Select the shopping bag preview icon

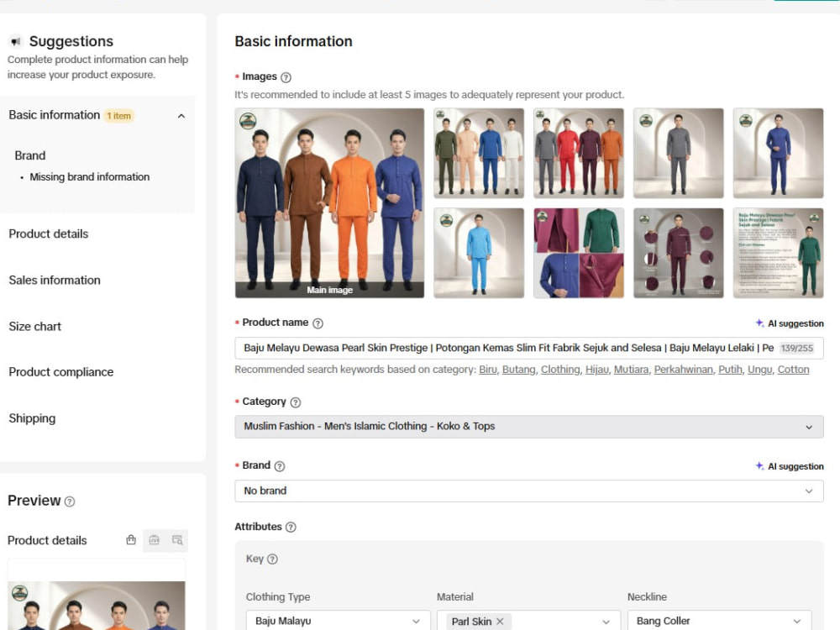[131, 540]
